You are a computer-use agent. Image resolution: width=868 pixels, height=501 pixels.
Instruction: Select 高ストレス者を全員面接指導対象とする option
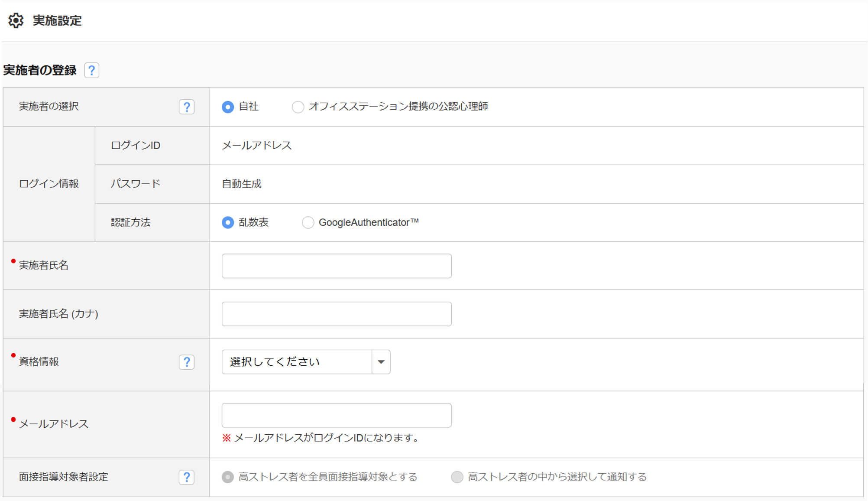point(228,477)
